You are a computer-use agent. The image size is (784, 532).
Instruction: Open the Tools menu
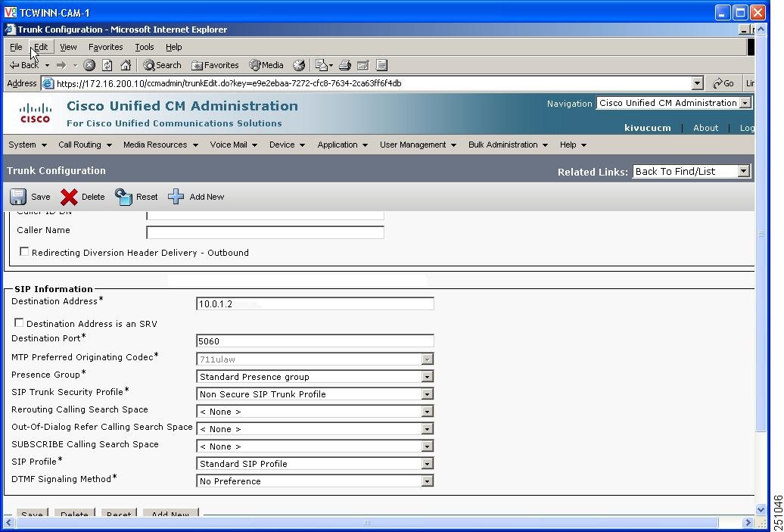tap(144, 47)
